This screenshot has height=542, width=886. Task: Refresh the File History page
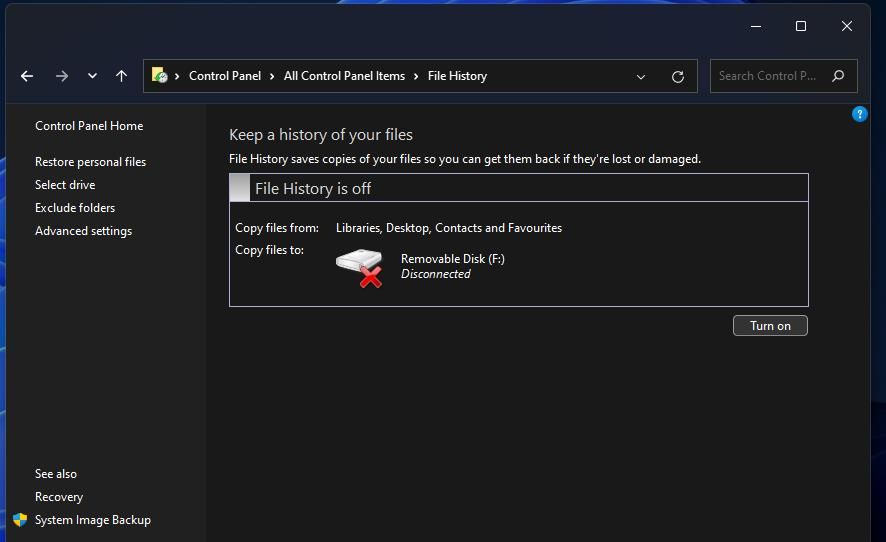pyautogui.click(x=678, y=77)
